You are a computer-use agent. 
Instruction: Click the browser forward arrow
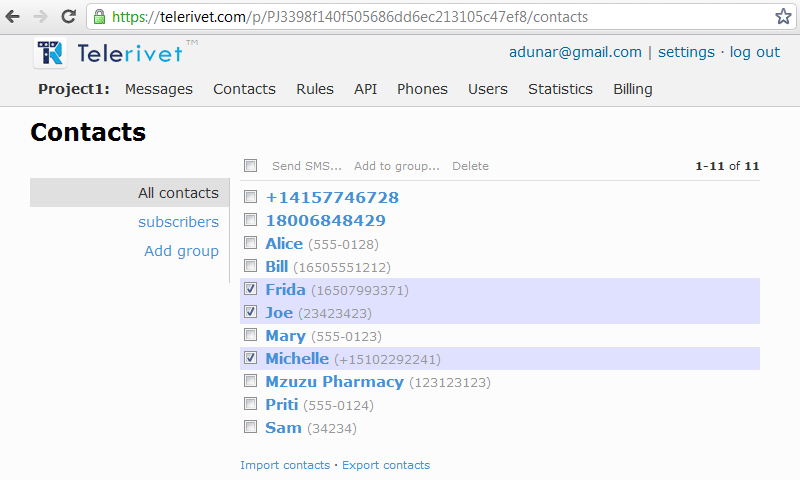click(x=41, y=17)
